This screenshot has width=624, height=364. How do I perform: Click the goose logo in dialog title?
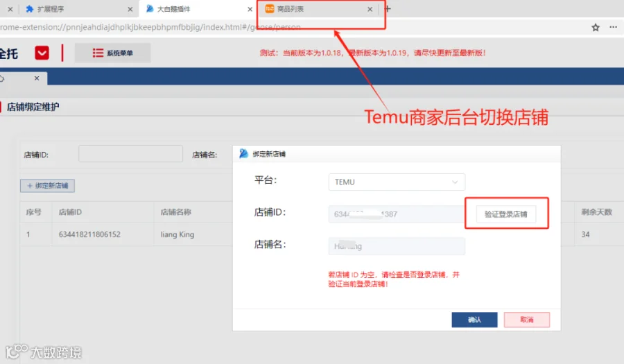[243, 153]
